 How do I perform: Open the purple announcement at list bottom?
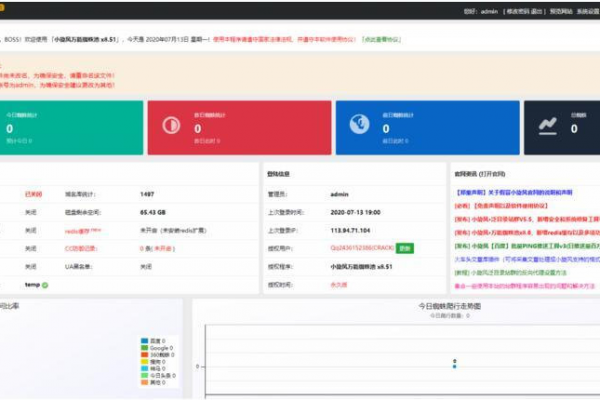[x=520, y=284]
